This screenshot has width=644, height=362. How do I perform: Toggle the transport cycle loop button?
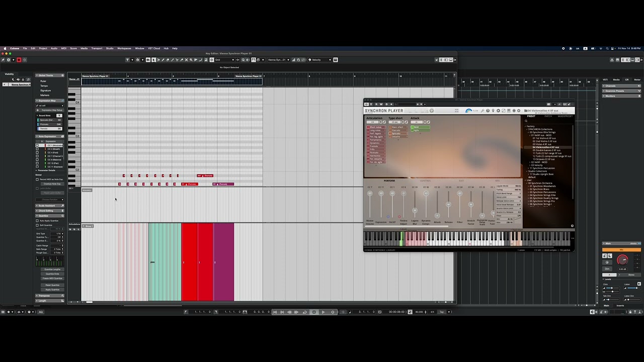point(305,312)
